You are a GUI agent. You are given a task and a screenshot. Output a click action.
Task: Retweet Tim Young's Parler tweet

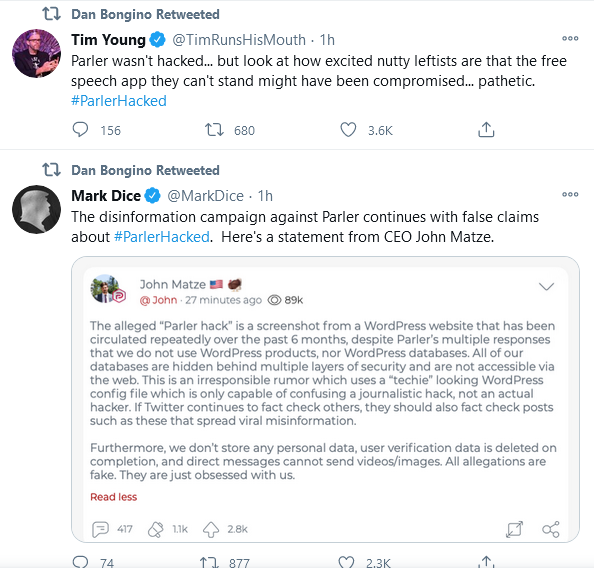[x=214, y=130]
